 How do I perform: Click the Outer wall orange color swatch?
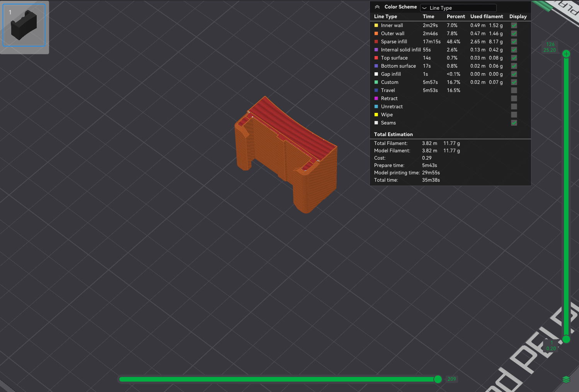(x=376, y=33)
